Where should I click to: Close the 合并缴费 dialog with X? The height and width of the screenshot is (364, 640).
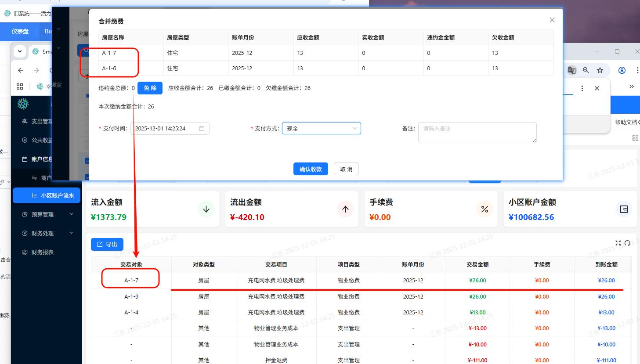[552, 20]
